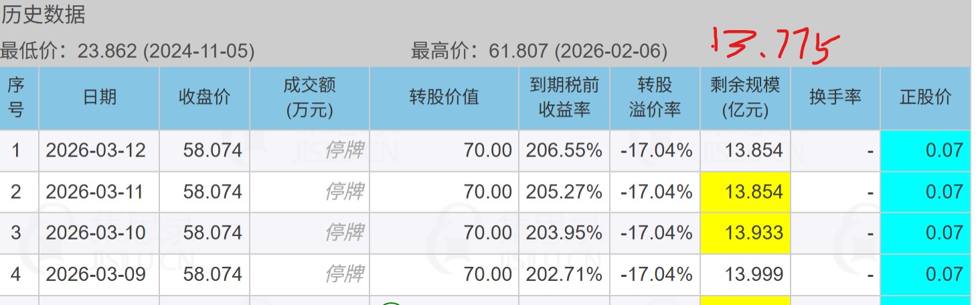The height and width of the screenshot is (305, 980).
Task: Click the 正股价 column header
Action: 925,98
